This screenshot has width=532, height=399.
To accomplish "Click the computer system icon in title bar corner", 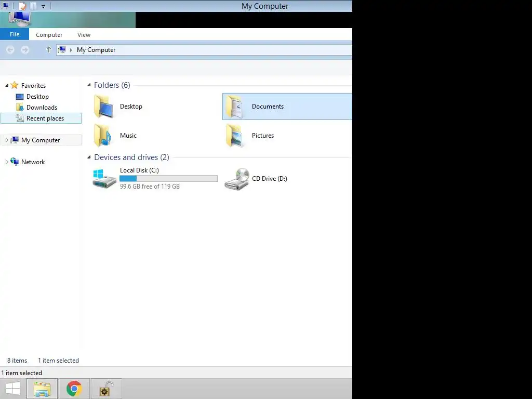I will point(6,5).
